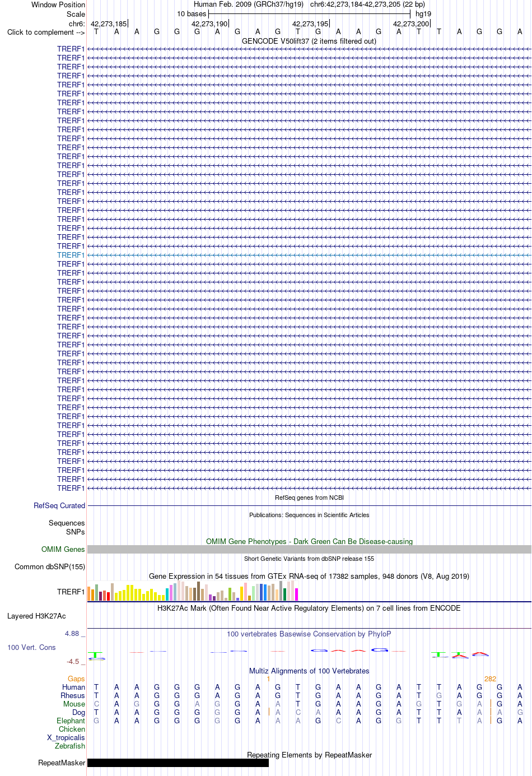Select the Dog alignment row label
The width and height of the screenshot is (532, 776).
pyautogui.click(x=79, y=712)
